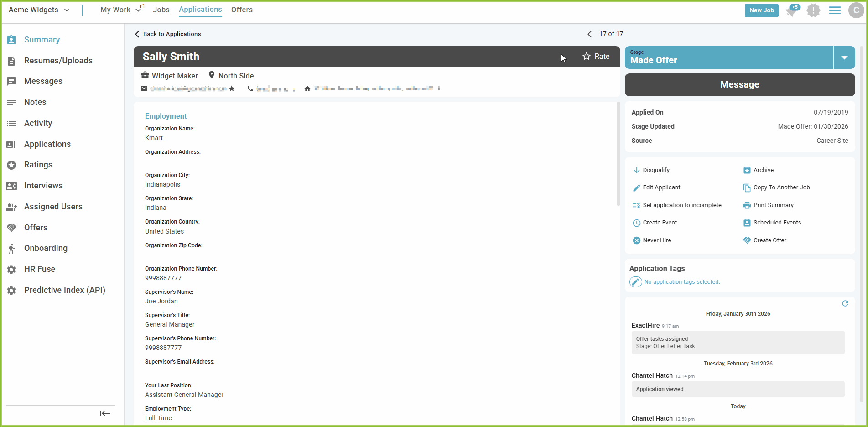View the Activity log in sidebar
Screen dimensions: 868x427
pos(38,123)
